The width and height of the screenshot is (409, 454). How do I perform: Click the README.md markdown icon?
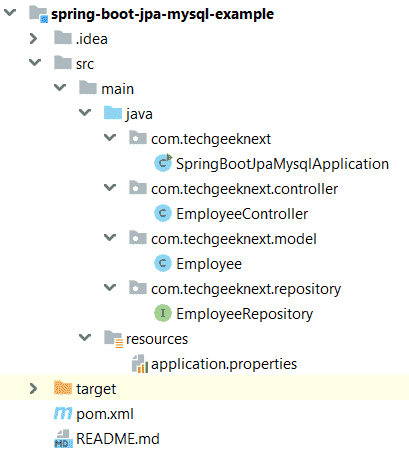coord(63,439)
